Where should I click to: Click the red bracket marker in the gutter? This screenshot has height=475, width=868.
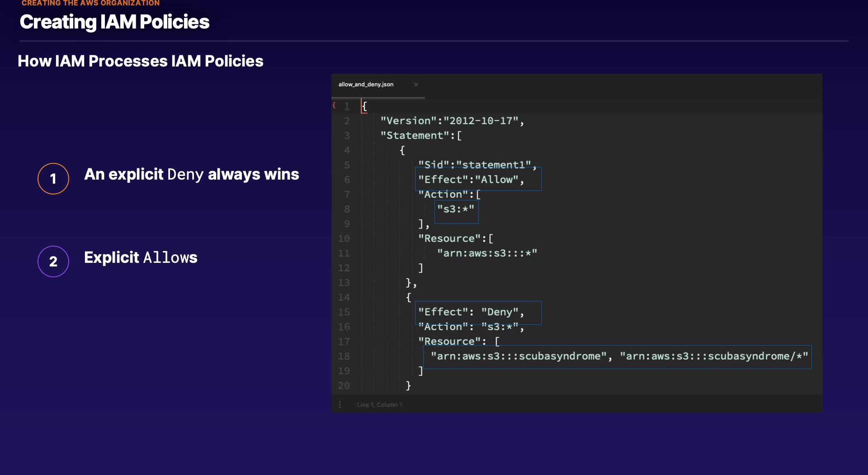[x=334, y=105]
